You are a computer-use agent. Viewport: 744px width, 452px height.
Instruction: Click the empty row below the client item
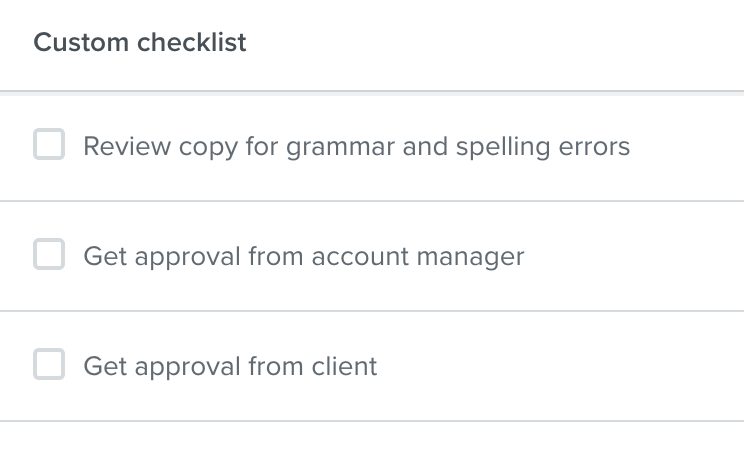coord(372,437)
